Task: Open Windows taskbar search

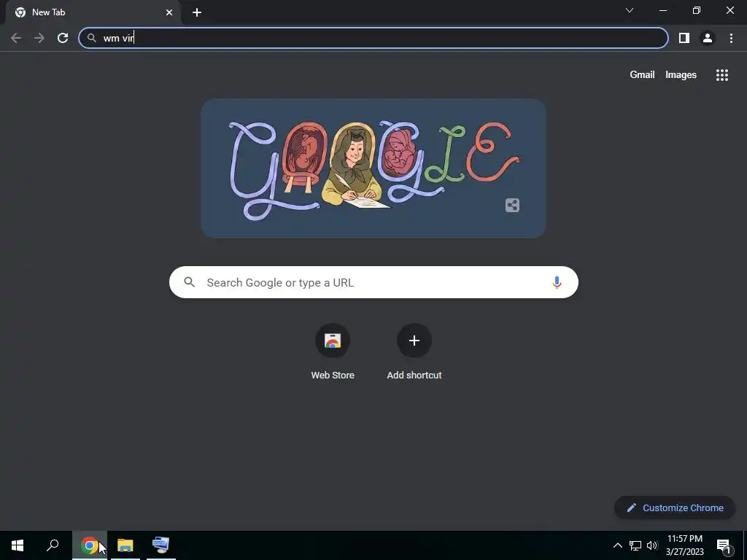Action: pyautogui.click(x=53, y=545)
